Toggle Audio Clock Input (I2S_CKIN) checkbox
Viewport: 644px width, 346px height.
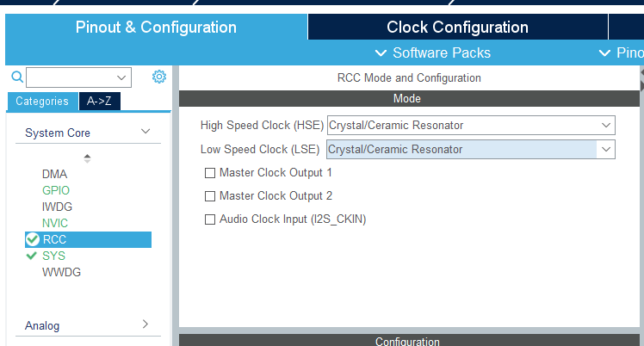[x=210, y=219]
